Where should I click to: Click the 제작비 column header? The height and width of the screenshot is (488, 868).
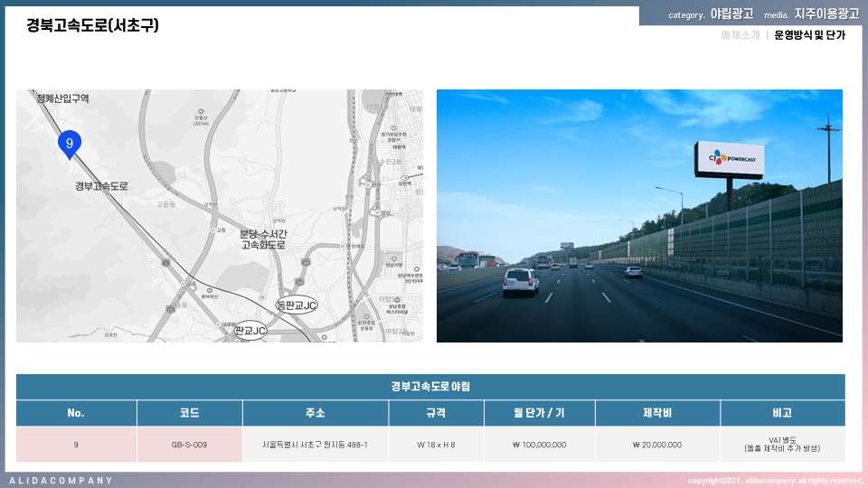click(x=657, y=413)
